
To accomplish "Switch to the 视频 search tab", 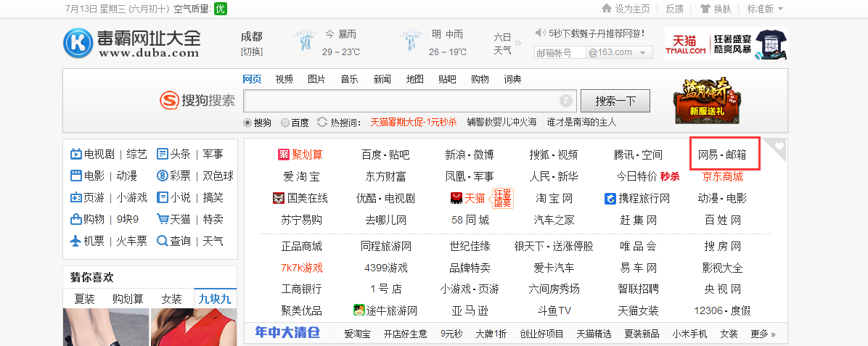I will point(284,79).
